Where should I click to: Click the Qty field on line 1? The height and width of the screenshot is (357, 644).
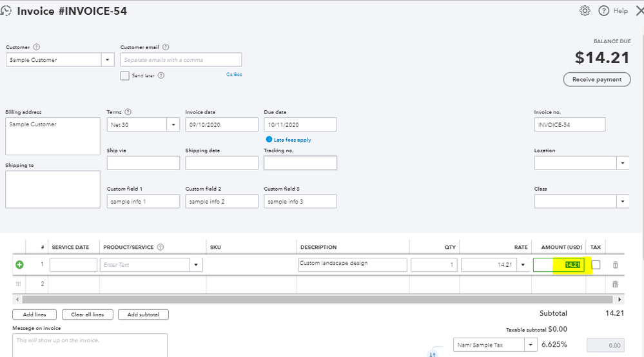click(x=434, y=265)
